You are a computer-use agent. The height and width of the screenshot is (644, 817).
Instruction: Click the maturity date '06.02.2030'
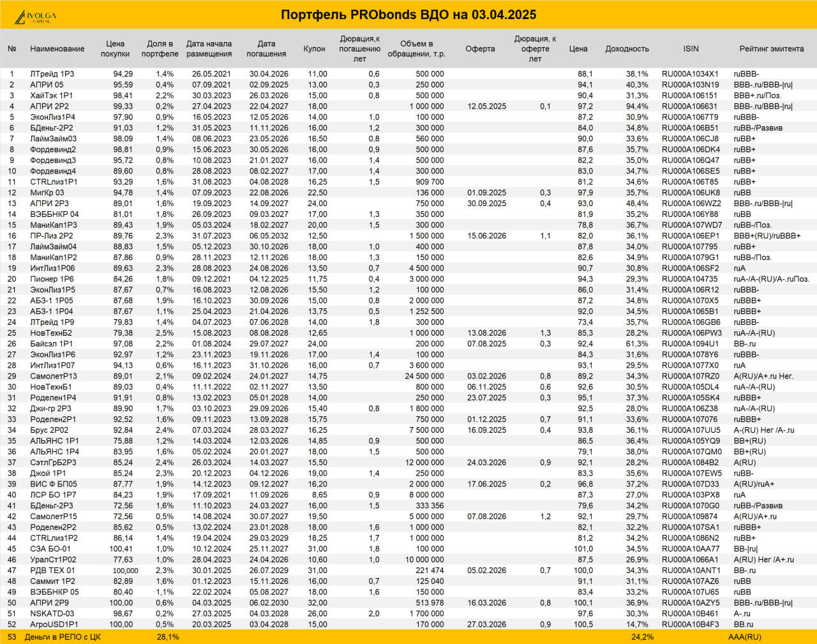click(x=269, y=603)
